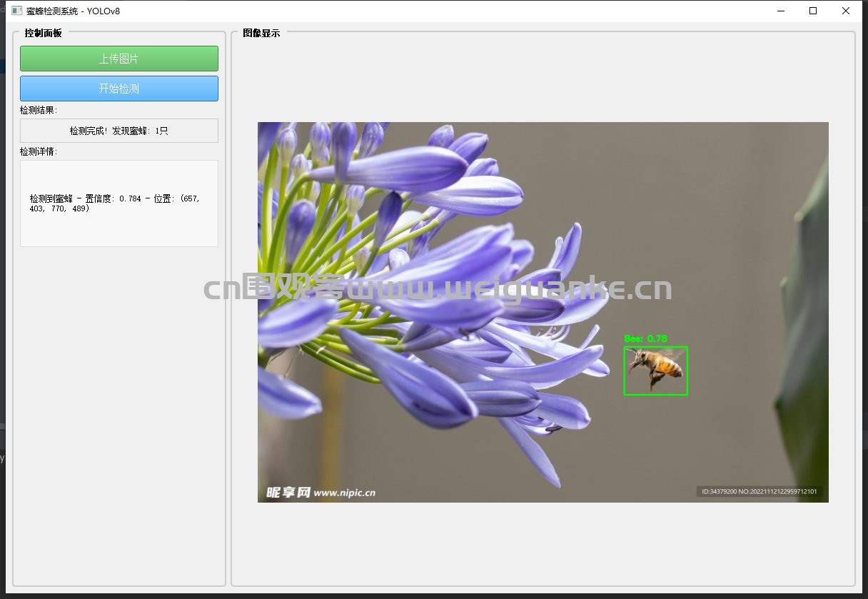Click the 检测详情 label
Viewport: 868px width, 599px height.
39,152
